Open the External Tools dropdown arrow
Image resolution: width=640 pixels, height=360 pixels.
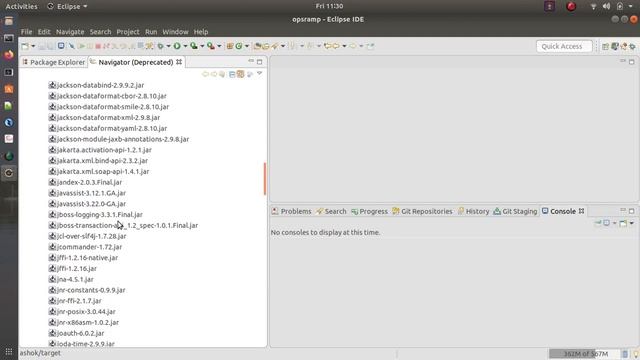tap(219, 46)
